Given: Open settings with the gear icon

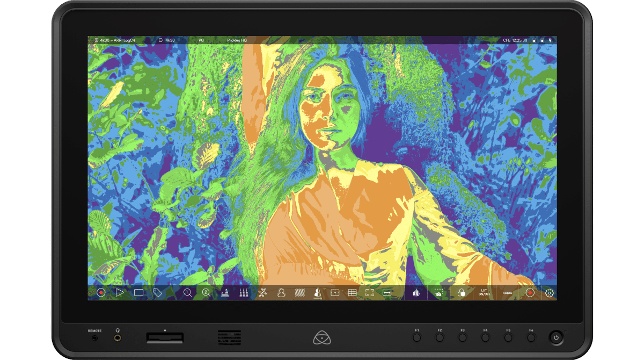Looking at the screenshot, I should pos(549,293).
